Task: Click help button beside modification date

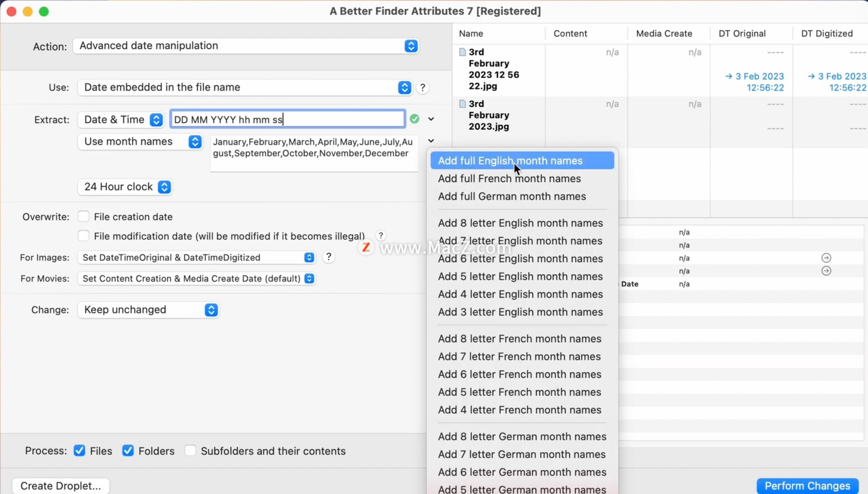Action: pyautogui.click(x=381, y=235)
